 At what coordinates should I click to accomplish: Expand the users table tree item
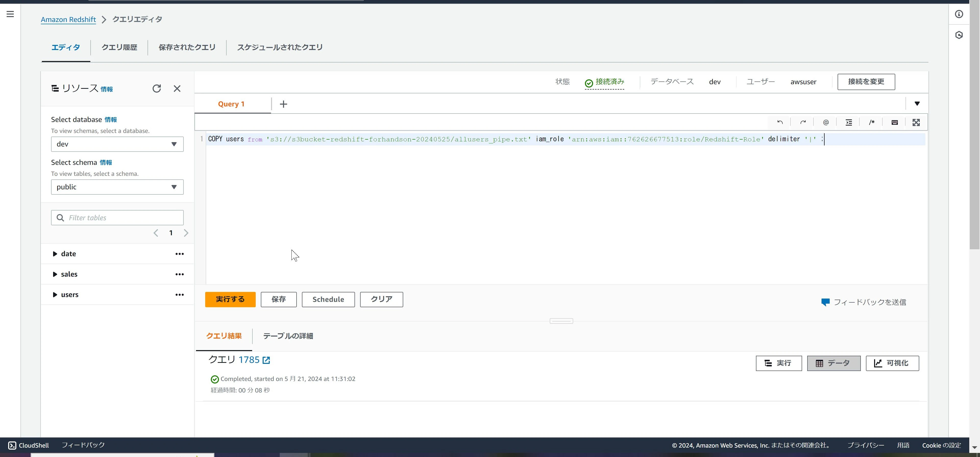tap(55, 295)
